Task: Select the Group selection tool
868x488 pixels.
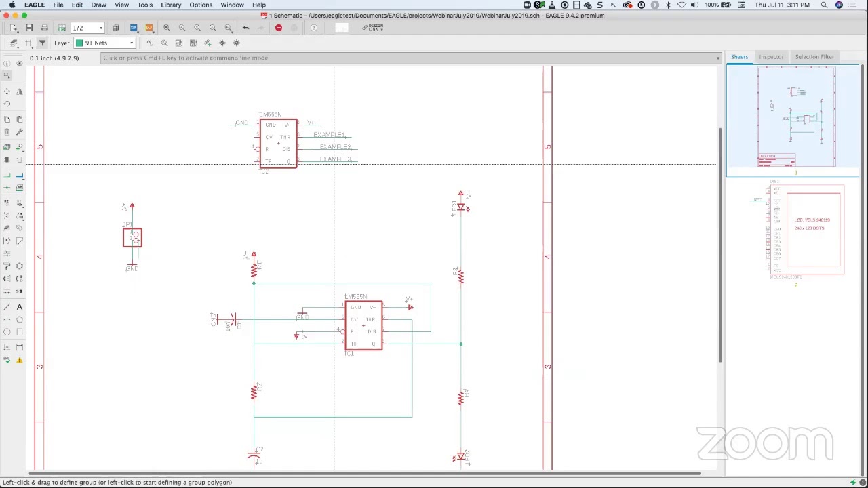Action: click(x=7, y=77)
